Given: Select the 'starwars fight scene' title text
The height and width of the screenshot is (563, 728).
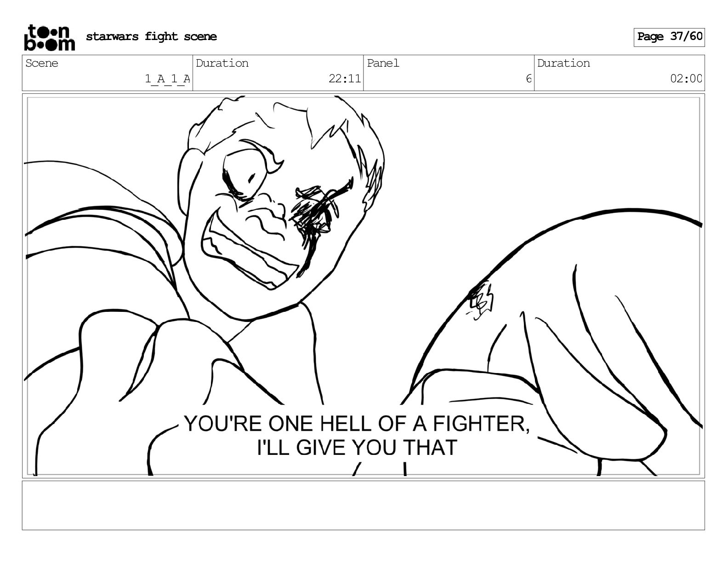Looking at the screenshot, I should [x=151, y=37].
